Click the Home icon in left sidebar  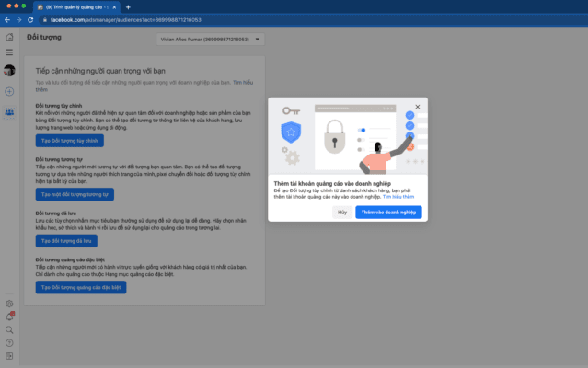pos(9,38)
